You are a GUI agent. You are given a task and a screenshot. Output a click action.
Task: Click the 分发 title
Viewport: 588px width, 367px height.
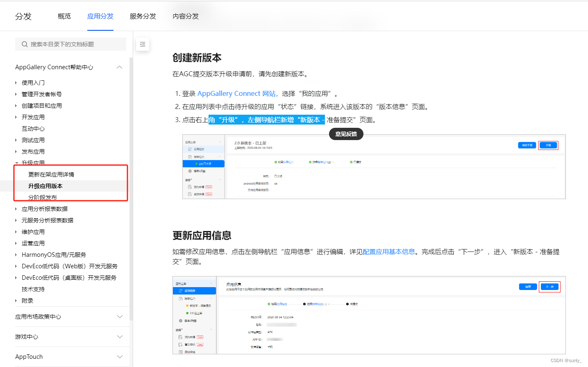(23, 16)
